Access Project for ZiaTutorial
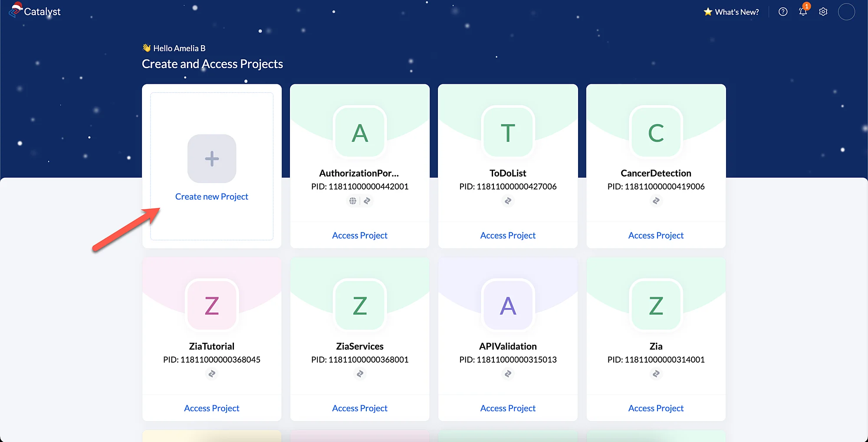This screenshot has width=868, height=442. pos(212,408)
